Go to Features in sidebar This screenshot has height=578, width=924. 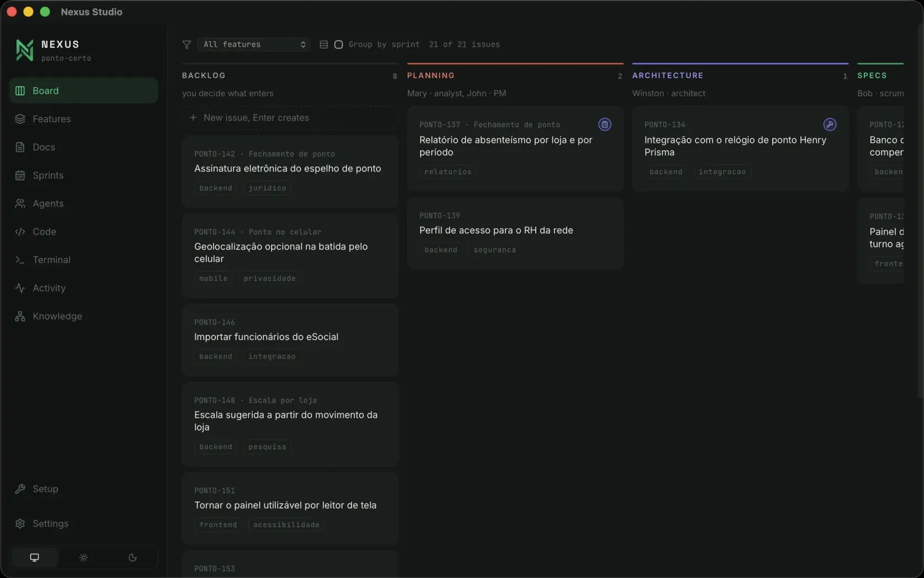click(84, 119)
